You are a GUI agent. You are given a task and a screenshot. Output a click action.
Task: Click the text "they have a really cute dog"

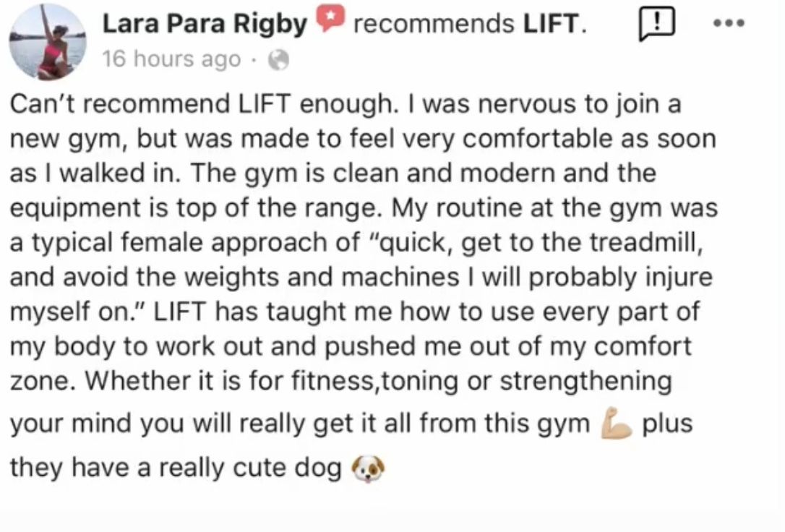(175, 468)
